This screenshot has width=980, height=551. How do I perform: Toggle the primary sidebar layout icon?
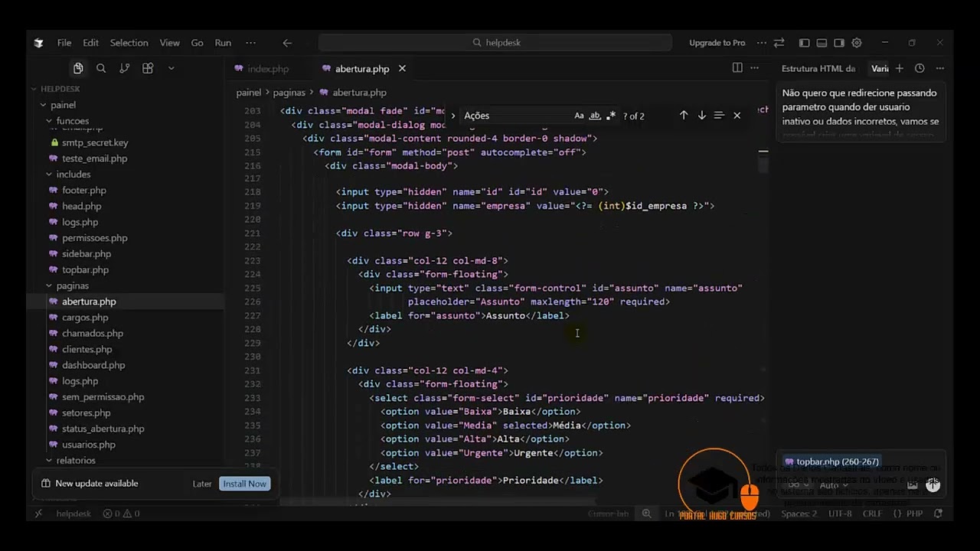(x=804, y=43)
